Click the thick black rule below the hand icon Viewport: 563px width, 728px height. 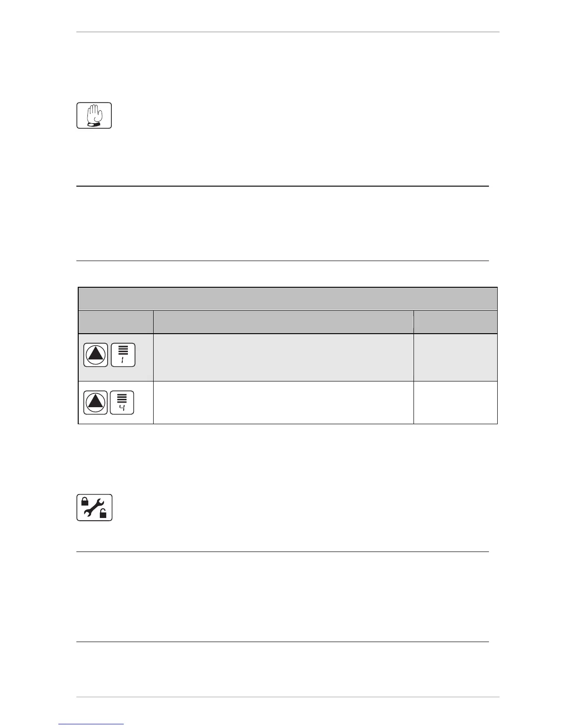282,186
